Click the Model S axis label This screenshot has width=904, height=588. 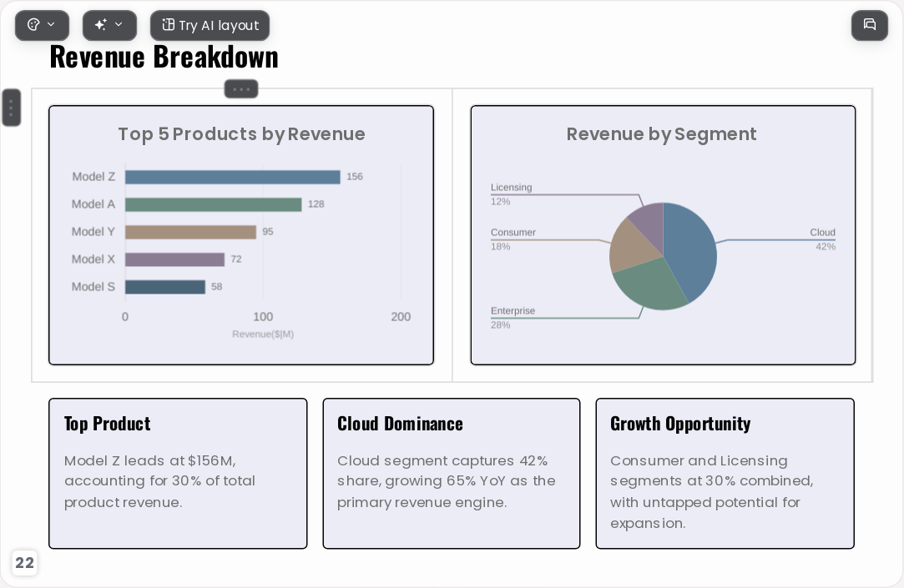tap(93, 287)
